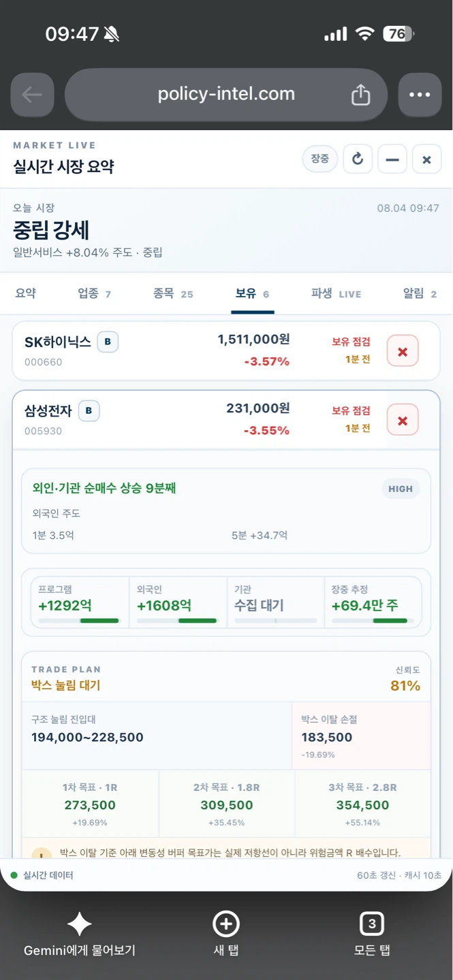
Task: Select the 프로그램 +1292억 progress bar
Action: tap(78, 621)
